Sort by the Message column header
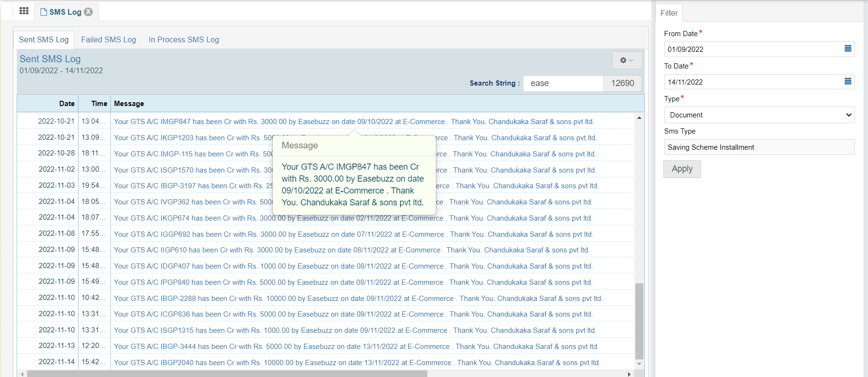This screenshot has width=868, height=377. pyautogui.click(x=129, y=104)
